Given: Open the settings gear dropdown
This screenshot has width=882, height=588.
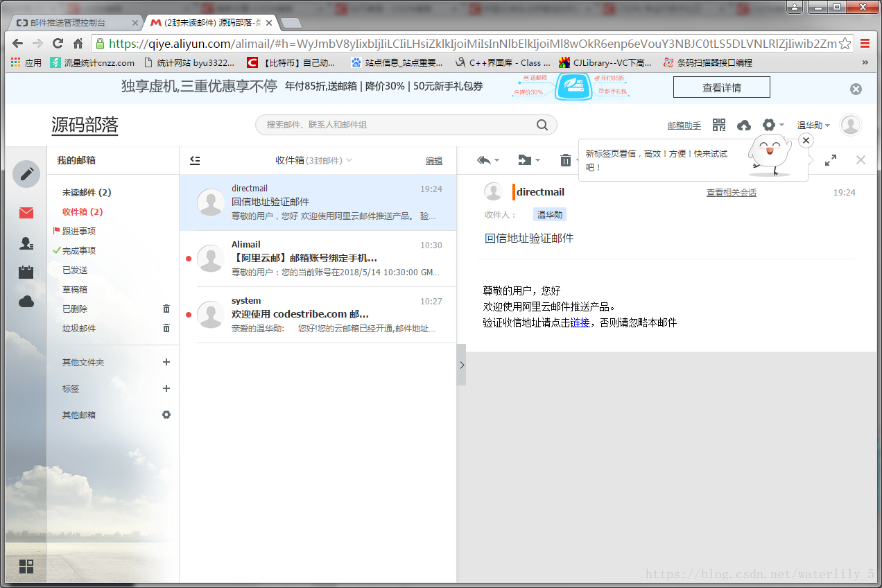Looking at the screenshot, I should 772,125.
